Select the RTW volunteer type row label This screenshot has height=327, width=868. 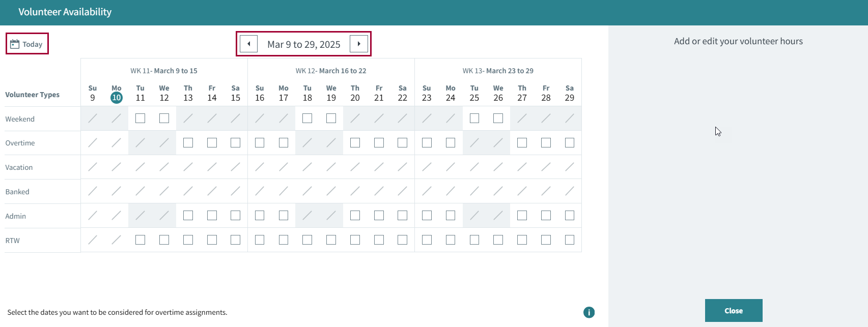(13, 241)
